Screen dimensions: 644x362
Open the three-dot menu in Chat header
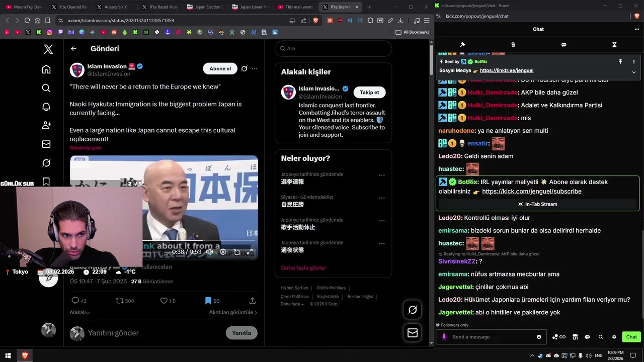click(636, 29)
